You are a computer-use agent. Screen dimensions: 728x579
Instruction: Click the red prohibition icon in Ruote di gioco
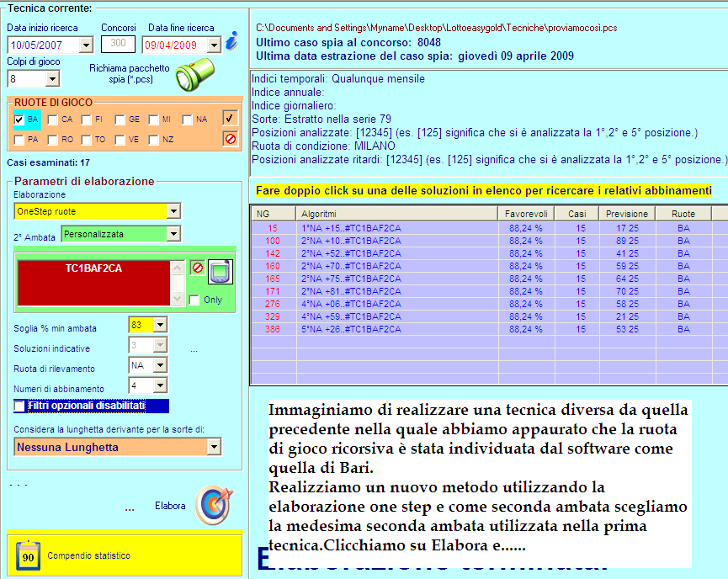(231, 139)
